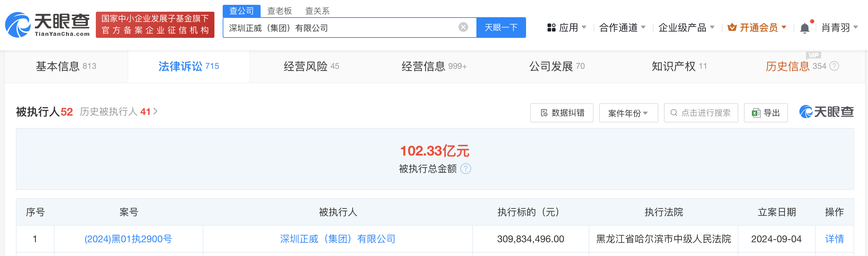The height and width of the screenshot is (256, 868).
Task: Select the 被执行人 52 heading
Action: click(44, 111)
